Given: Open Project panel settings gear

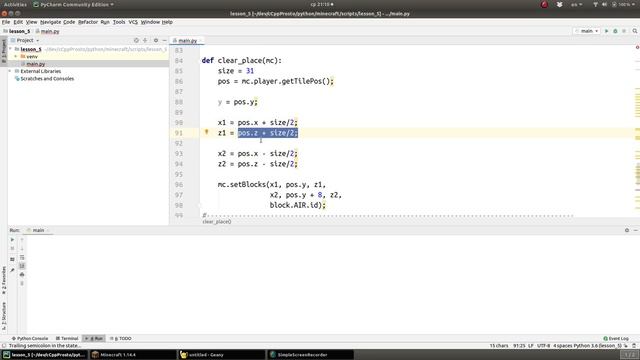Looking at the screenshot, I should pos(156,40).
